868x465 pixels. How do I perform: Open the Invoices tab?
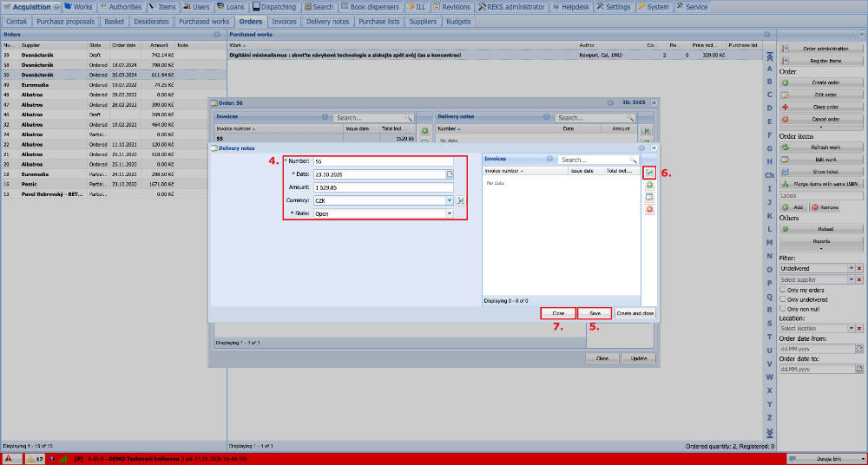pos(285,22)
